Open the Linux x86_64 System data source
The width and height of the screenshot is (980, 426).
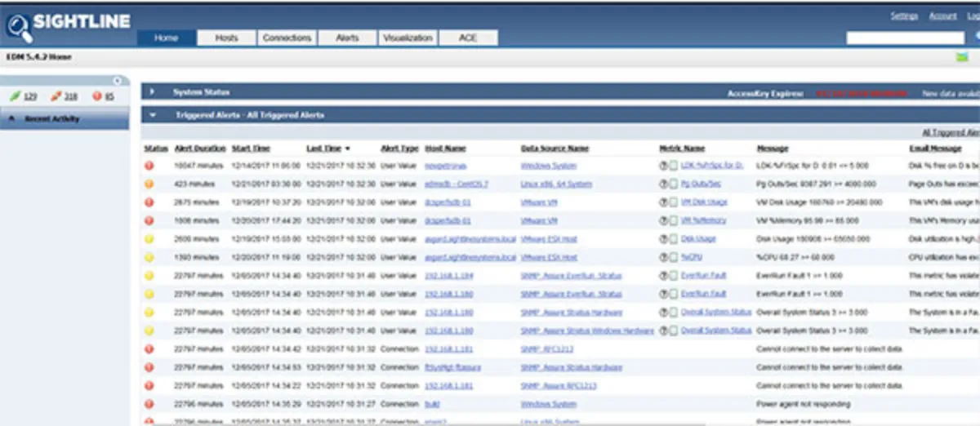555,184
